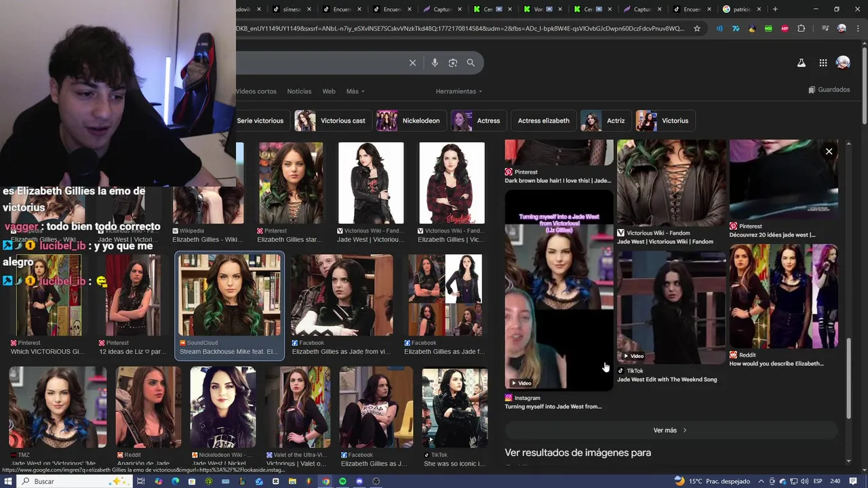868x488 pixels.
Task: Switch to Noticias search tab
Action: point(299,91)
